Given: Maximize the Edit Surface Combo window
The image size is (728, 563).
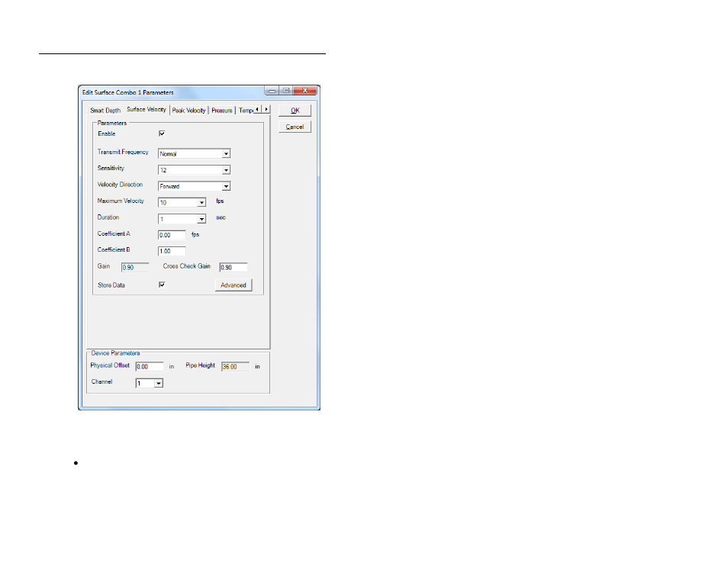Looking at the screenshot, I should [286, 91].
